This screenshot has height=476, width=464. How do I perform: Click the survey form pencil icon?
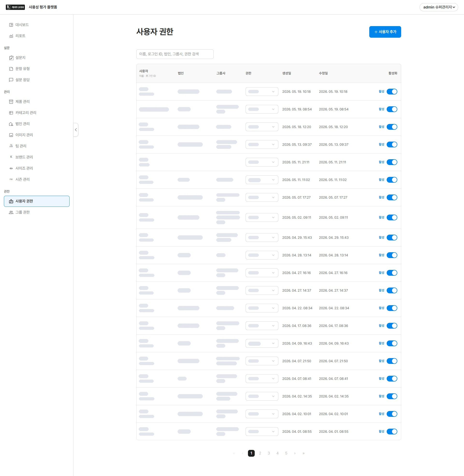(x=11, y=58)
